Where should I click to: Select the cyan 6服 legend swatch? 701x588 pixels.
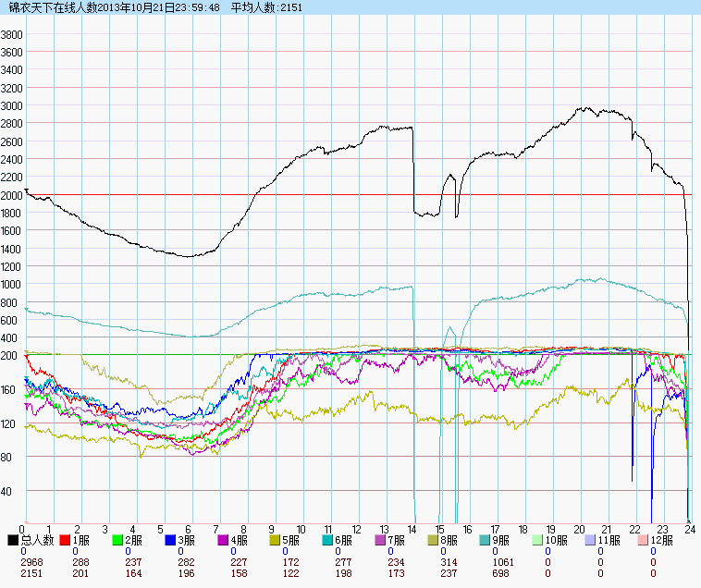tap(328, 540)
